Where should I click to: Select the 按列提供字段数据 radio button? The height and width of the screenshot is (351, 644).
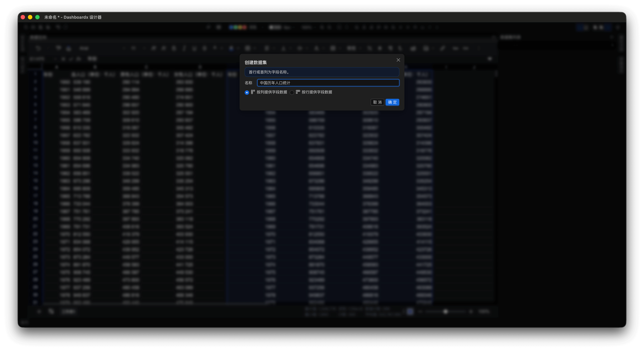tap(247, 93)
